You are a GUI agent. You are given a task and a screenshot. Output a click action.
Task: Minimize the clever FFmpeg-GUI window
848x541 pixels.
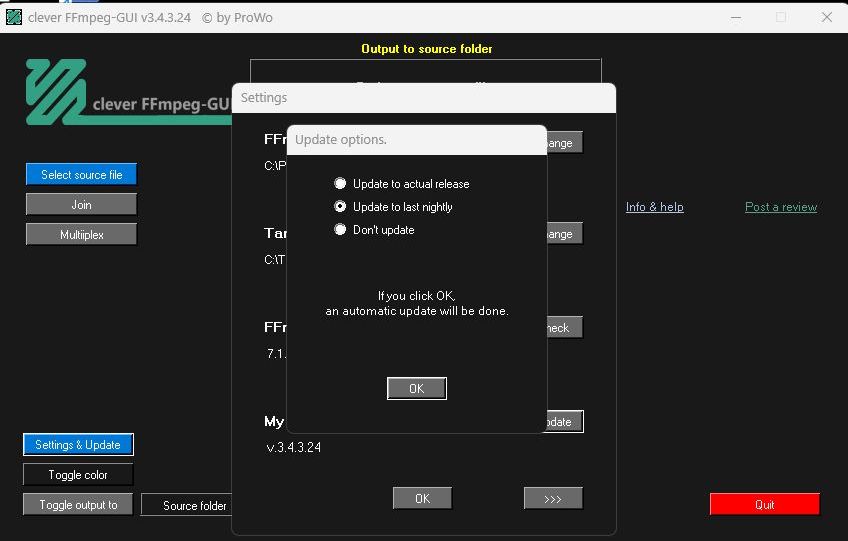pyautogui.click(x=736, y=17)
